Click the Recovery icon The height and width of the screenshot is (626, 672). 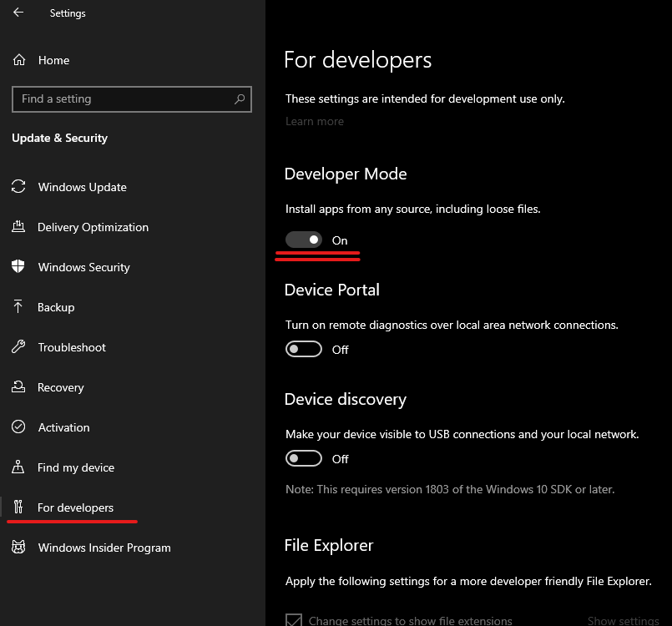(x=18, y=386)
